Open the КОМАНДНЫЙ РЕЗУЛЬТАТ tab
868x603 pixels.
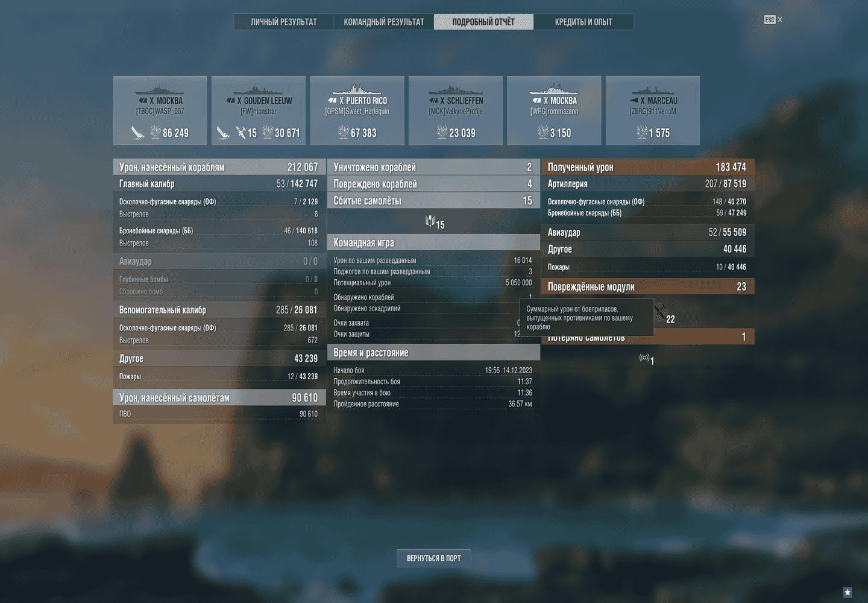384,22
